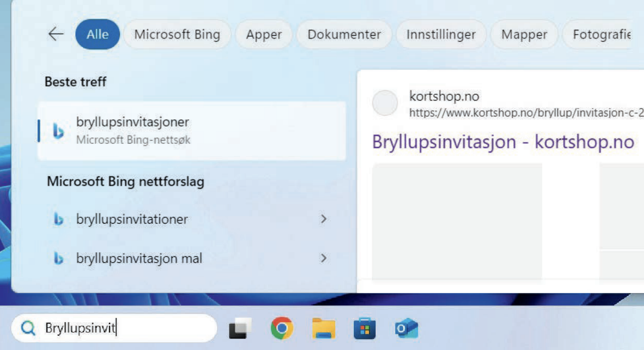The image size is (644, 350).
Task: Expand the bryllupsinvitasjon mal suggestion arrow
Action: pyautogui.click(x=323, y=258)
